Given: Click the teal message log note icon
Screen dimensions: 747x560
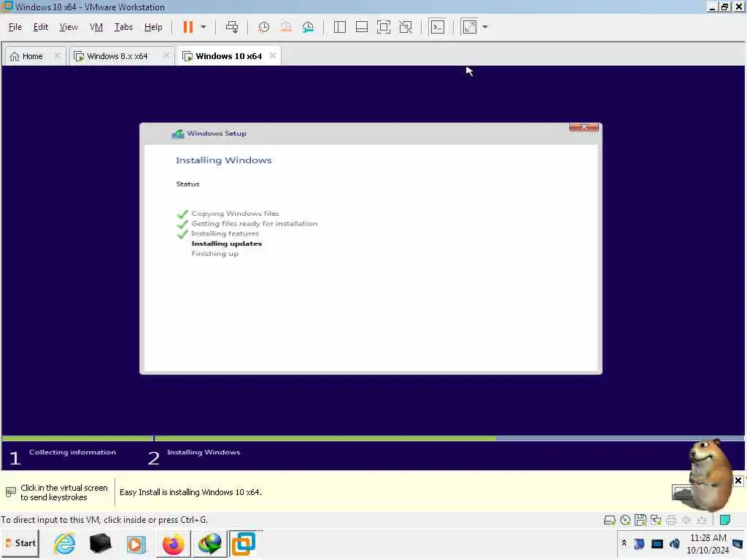Looking at the screenshot, I should coord(725,520).
